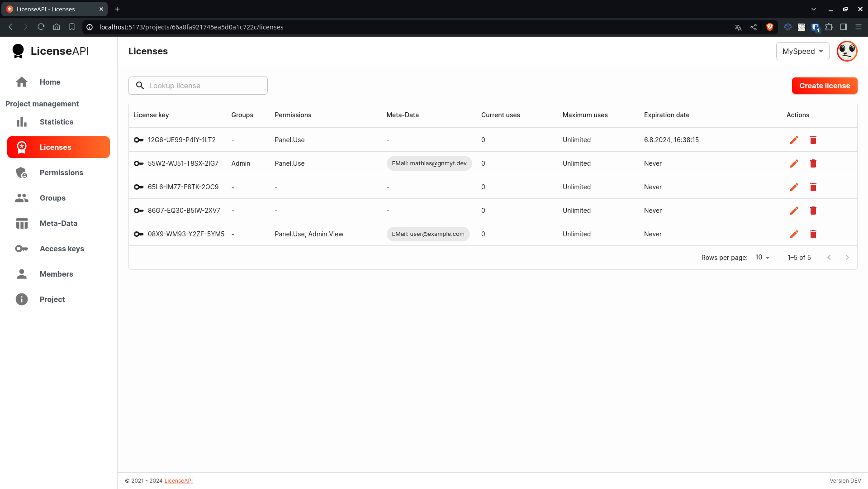The image size is (868, 489).
Task: Delete license 65L6-IM77-F8TK-2OC9 with trash icon
Action: [813, 187]
